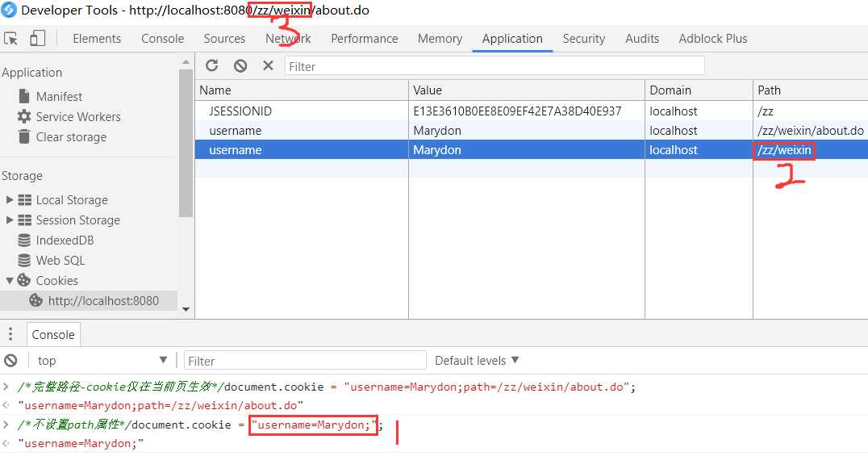Image resolution: width=868 pixels, height=456 pixels.
Task: Sort by the Path column header
Action: [x=811, y=90]
